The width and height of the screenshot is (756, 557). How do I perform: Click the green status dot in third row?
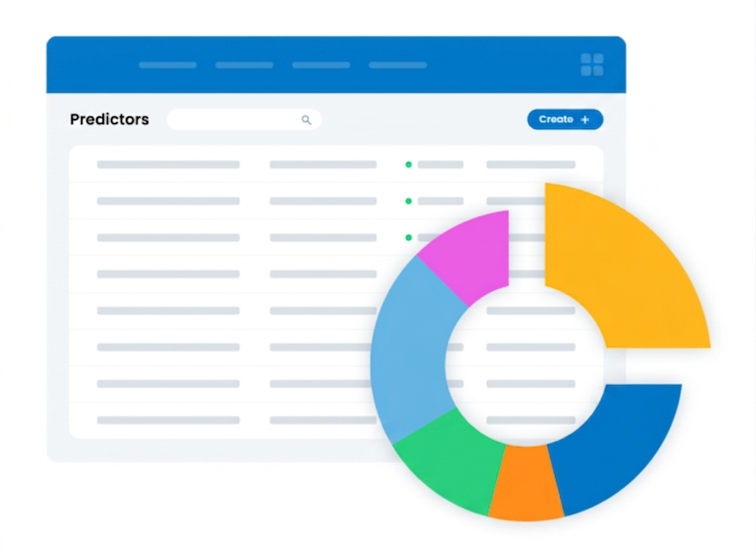click(409, 238)
